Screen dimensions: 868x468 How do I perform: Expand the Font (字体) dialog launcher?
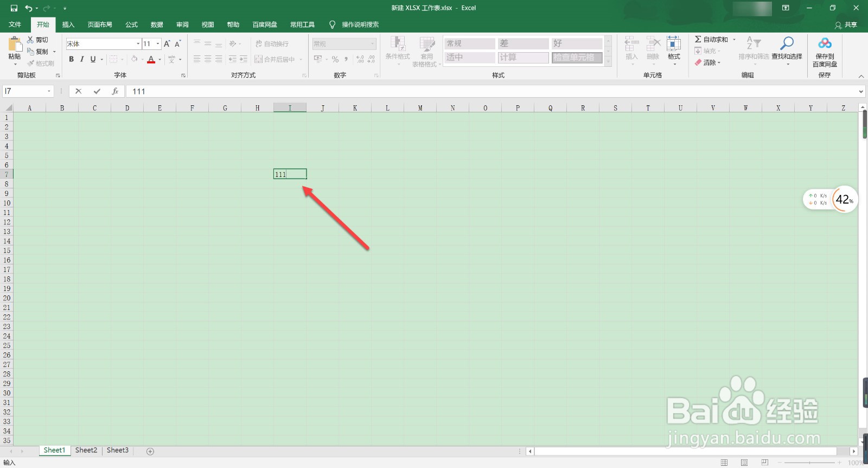pos(183,75)
